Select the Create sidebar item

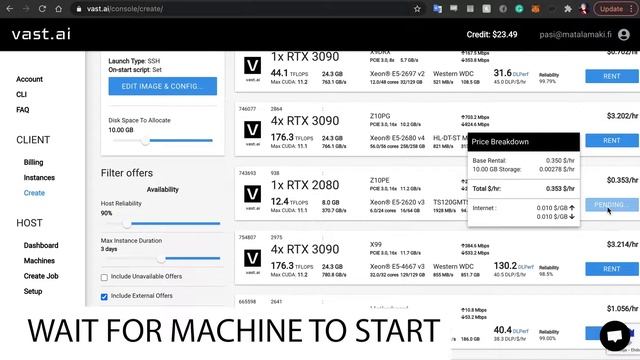(34, 193)
